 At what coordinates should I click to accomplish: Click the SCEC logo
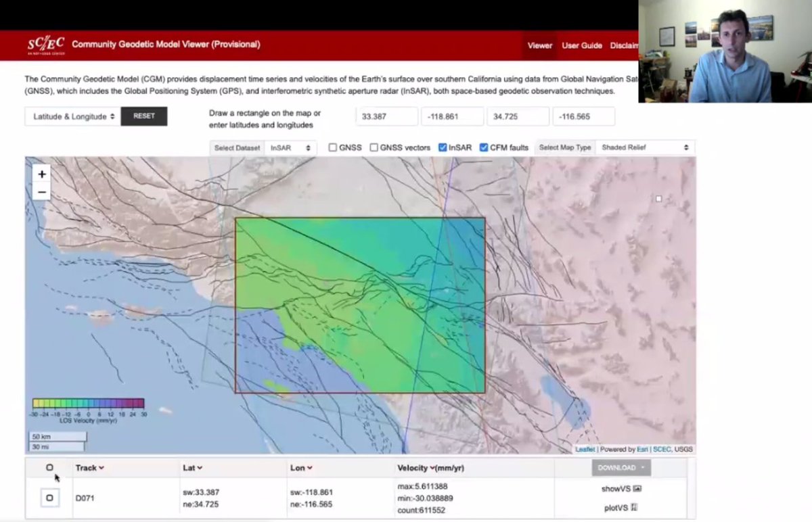46,45
